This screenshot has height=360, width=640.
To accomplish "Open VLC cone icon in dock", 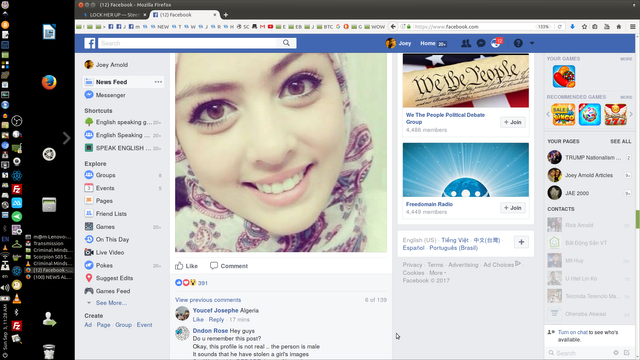I will (17, 299).
